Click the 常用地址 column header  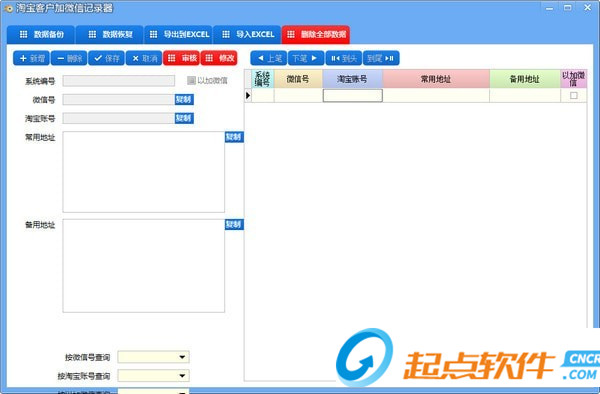click(436, 79)
